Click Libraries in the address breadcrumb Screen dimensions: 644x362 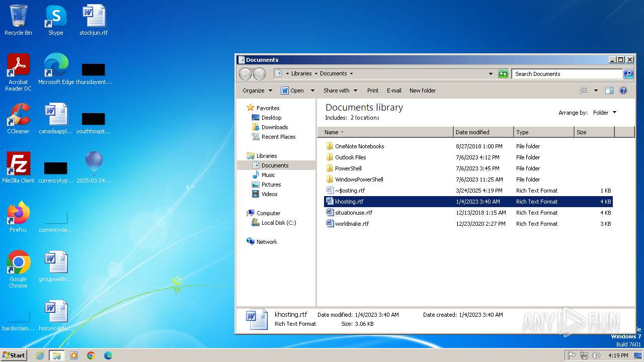click(301, 73)
